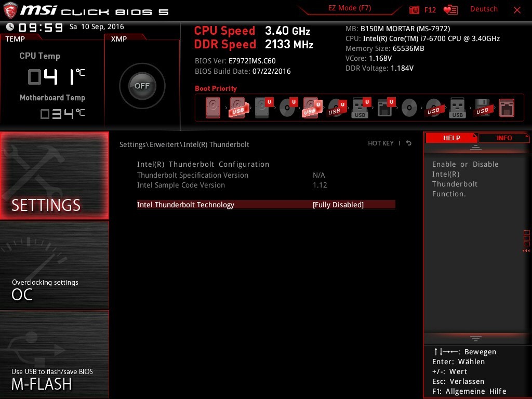Click the BIOS Build Date 07/22/2016 text

tap(243, 71)
